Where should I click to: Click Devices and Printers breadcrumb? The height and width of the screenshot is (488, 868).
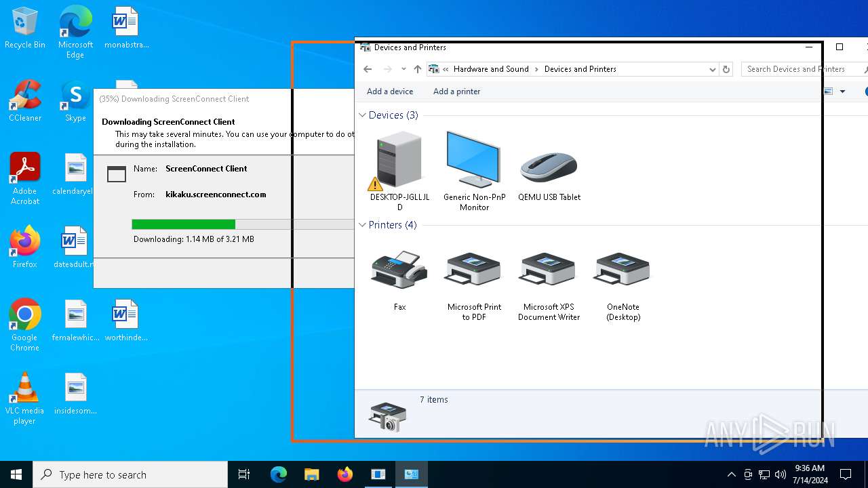580,69
